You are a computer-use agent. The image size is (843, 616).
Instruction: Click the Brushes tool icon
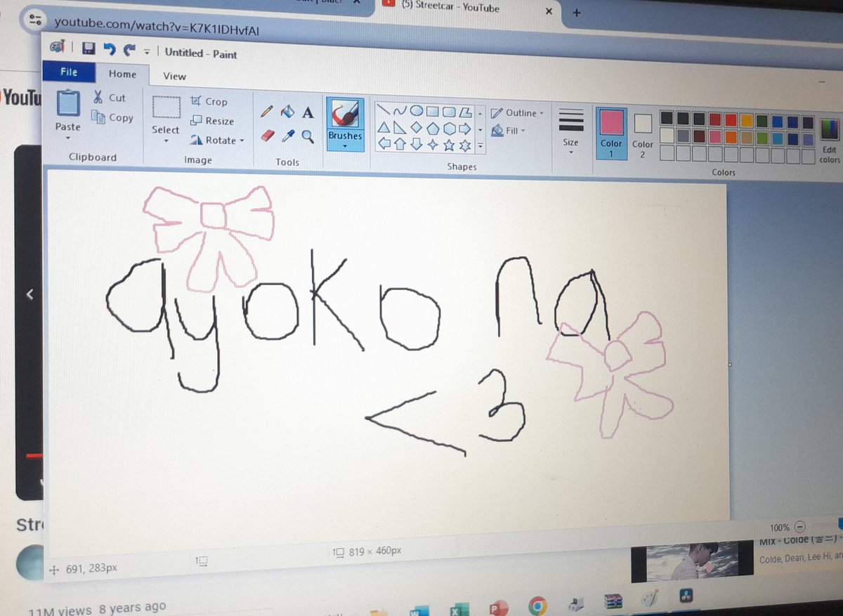tap(345, 114)
